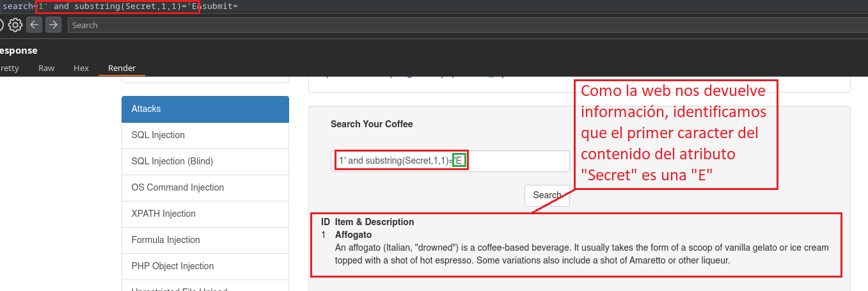
Task: Click the help icon left of gear
Action: click(x=1, y=25)
